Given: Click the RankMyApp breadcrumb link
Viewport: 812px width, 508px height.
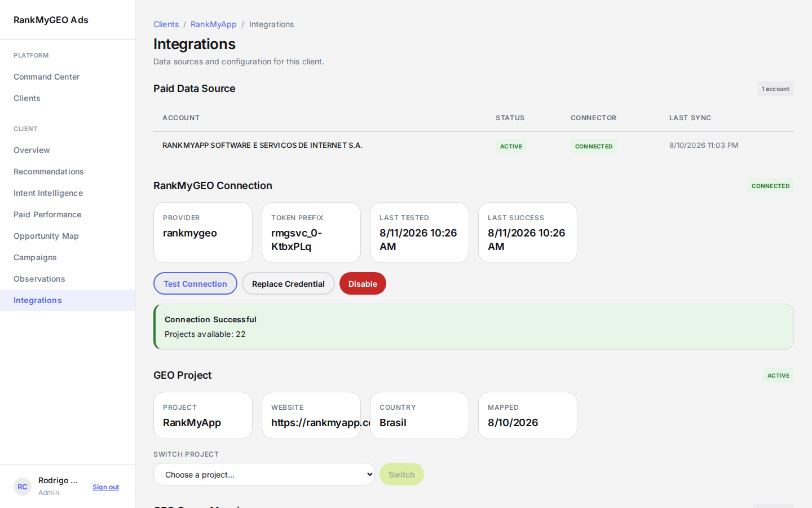Looking at the screenshot, I should [214, 24].
